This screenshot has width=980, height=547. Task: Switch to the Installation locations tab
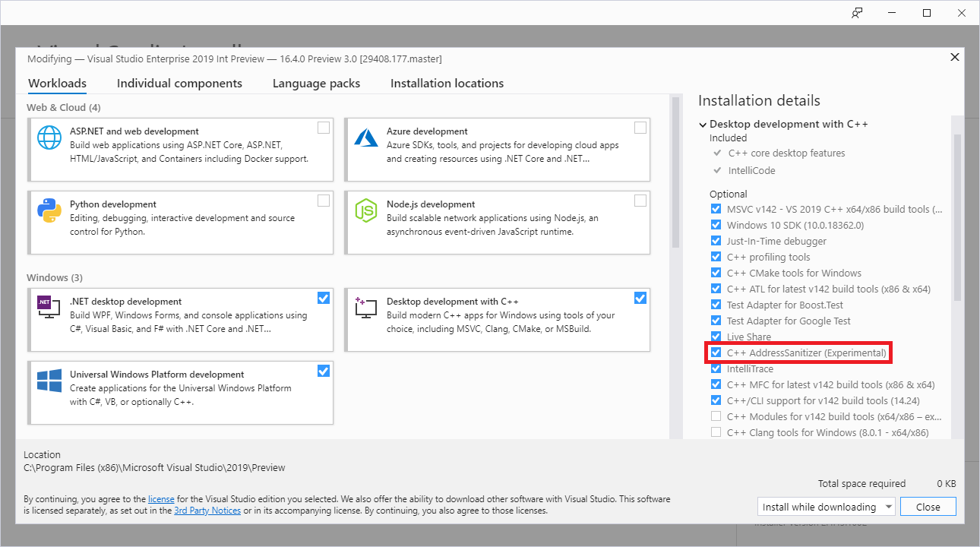click(447, 84)
